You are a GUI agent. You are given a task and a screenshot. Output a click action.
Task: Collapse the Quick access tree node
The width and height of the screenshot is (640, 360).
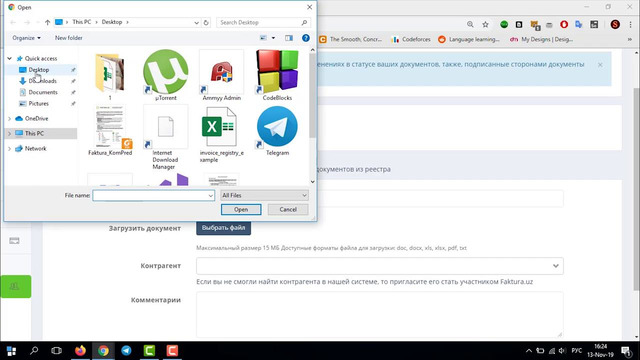click(9, 59)
